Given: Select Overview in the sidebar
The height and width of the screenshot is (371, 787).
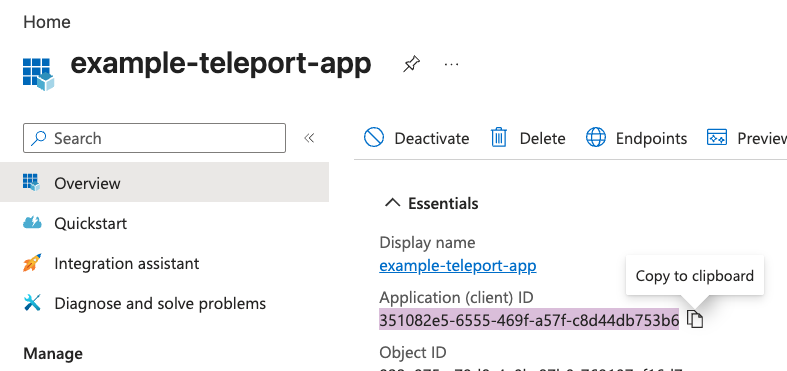Looking at the screenshot, I should [x=164, y=183].
